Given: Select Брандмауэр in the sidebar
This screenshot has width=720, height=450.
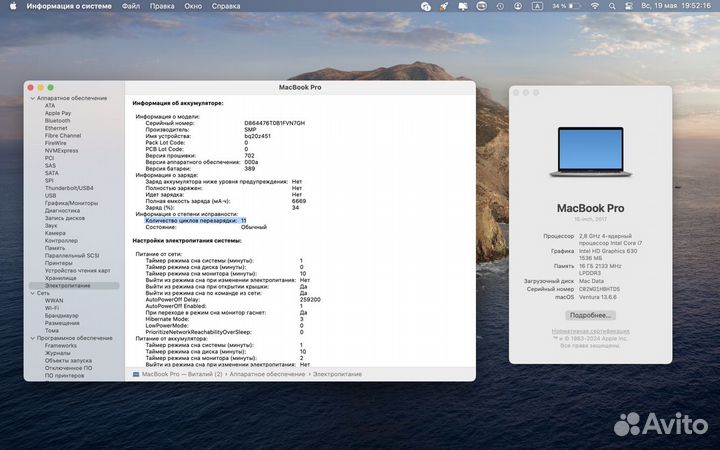Looking at the screenshot, I should coord(62,315).
